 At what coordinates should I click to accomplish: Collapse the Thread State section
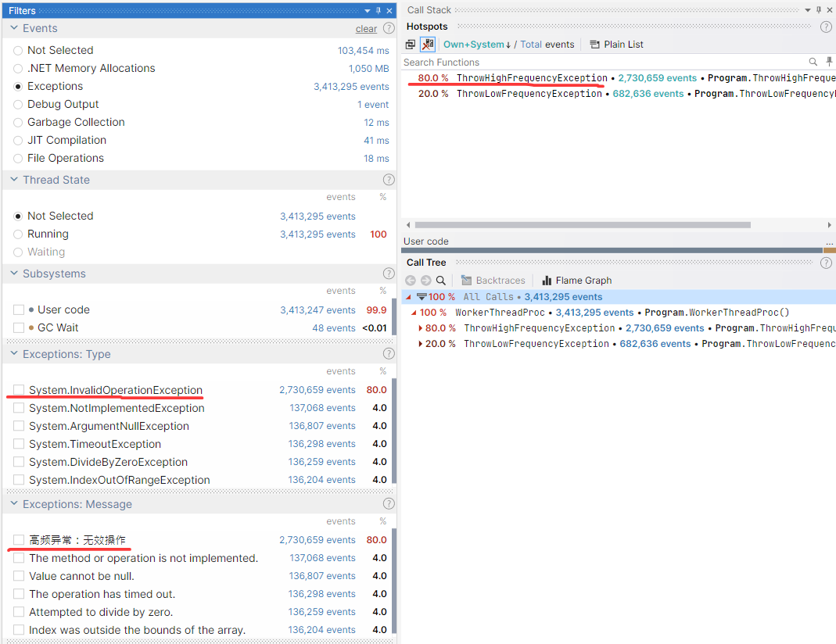[14, 180]
